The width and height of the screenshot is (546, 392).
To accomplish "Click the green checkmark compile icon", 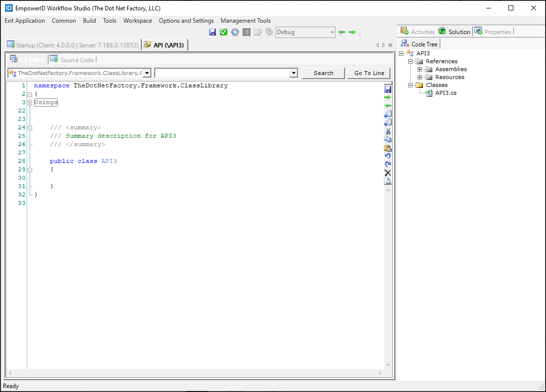I will pos(223,32).
